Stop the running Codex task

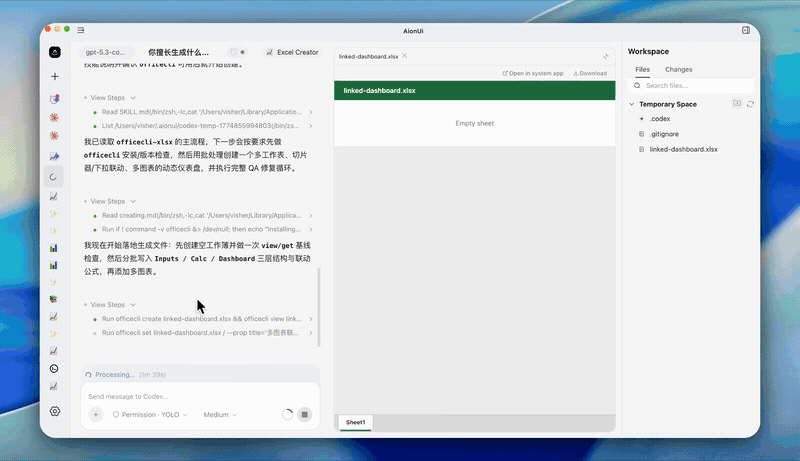(305, 415)
